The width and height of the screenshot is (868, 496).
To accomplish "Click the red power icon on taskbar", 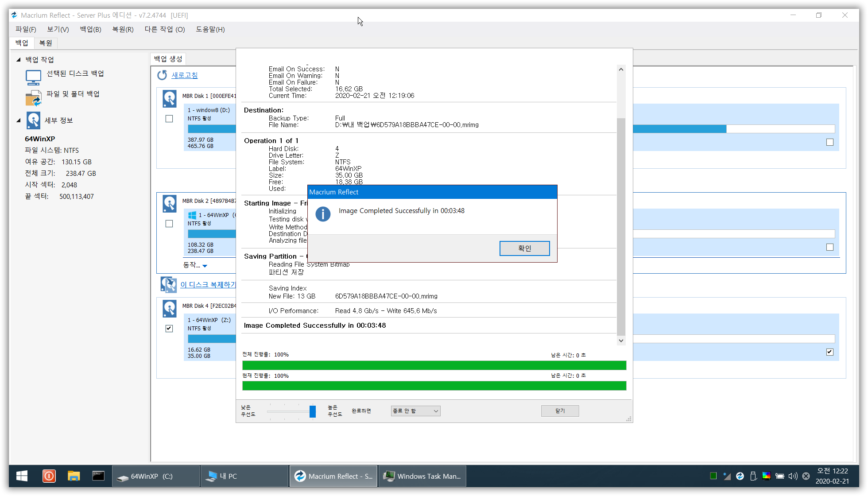I will click(x=49, y=476).
